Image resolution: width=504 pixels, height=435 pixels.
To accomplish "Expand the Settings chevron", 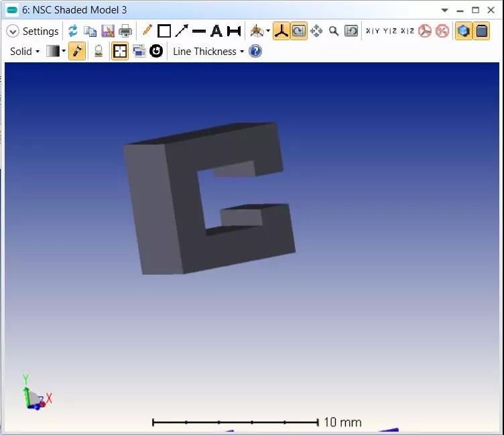I will pyautogui.click(x=13, y=32).
